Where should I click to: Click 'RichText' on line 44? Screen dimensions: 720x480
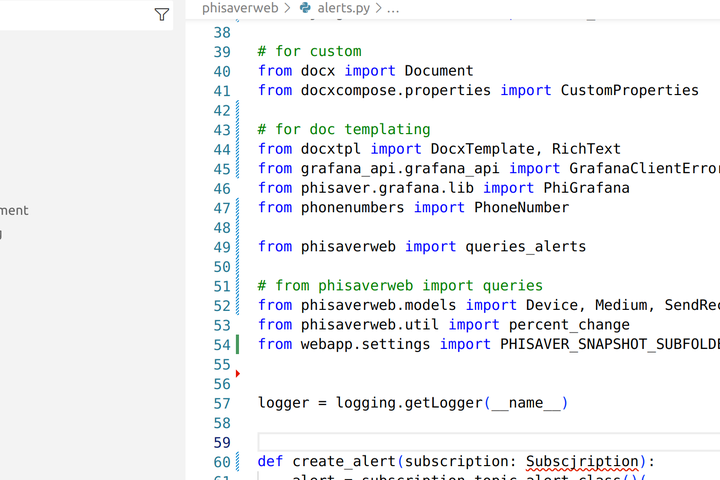pyautogui.click(x=586, y=149)
